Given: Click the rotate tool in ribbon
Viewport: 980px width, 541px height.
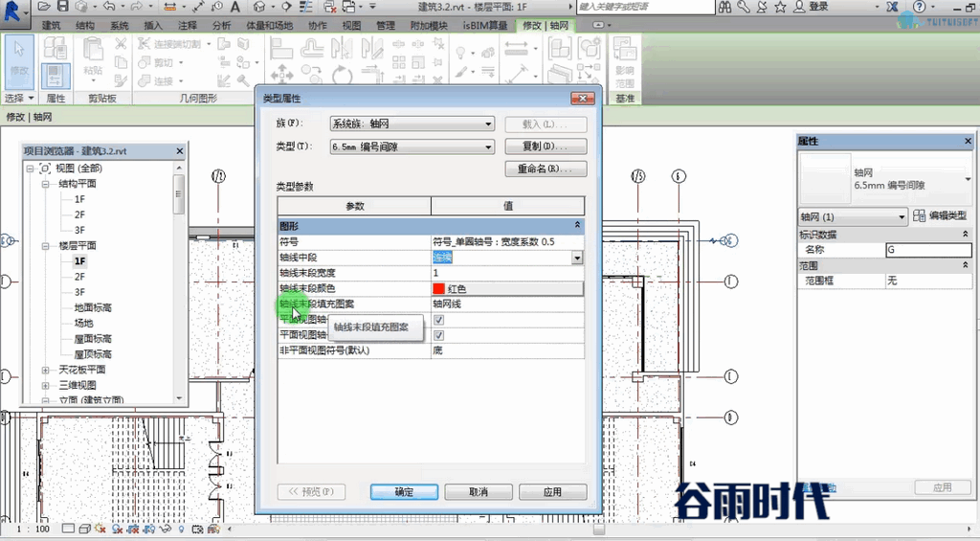Looking at the screenshot, I should click(x=342, y=76).
